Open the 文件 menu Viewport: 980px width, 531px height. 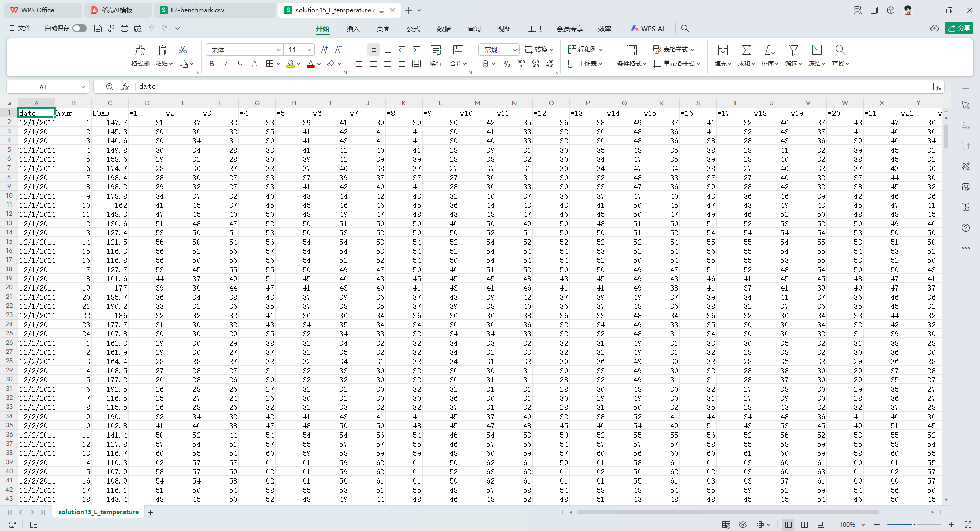[20, 28]
